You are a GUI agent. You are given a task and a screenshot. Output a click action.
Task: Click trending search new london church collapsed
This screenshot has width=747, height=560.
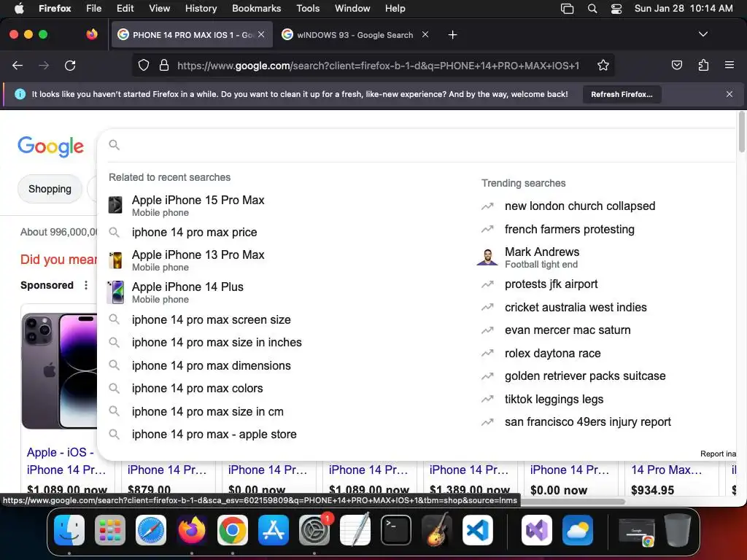pos(580,206)
